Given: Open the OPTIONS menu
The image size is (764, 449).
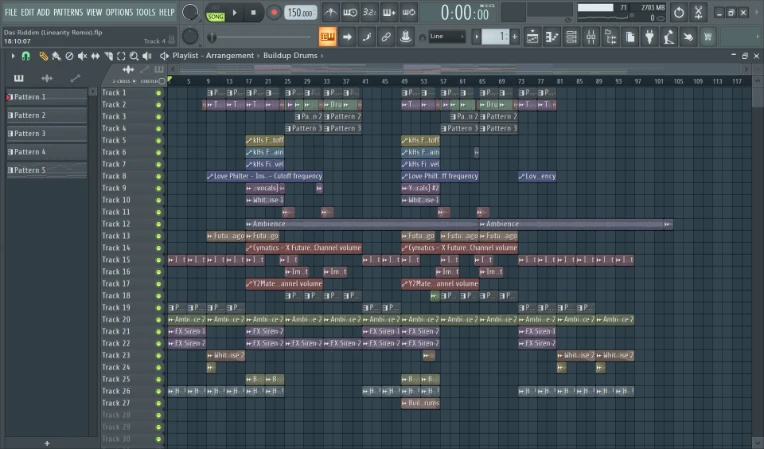Looking at the screenshot, I should point(119,12).
